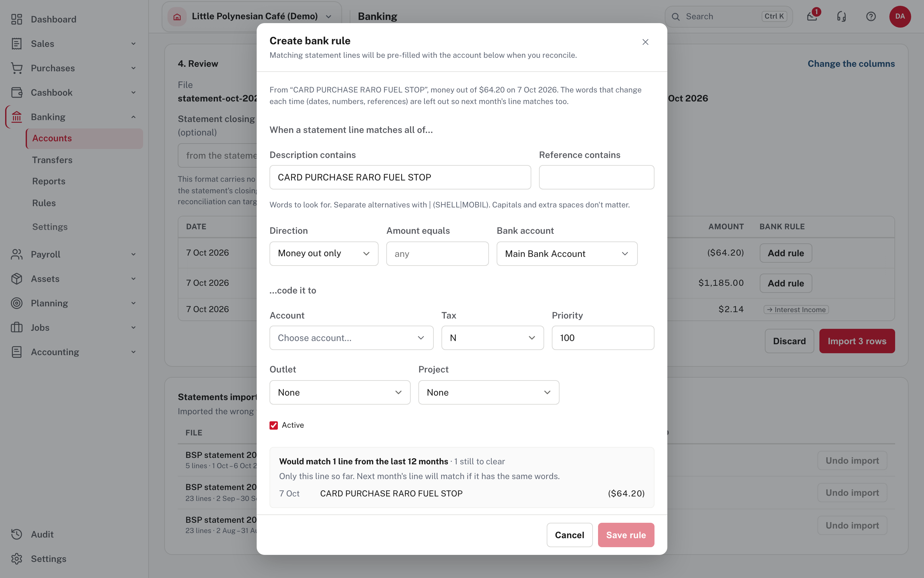Open the Choose account dropdown
The height and width of the screenshot is (578, 924).
(351, 338)
